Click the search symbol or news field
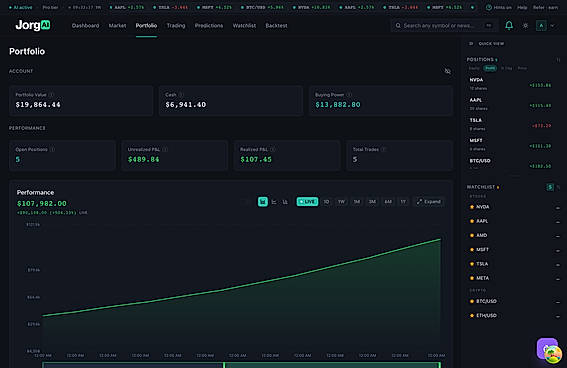Screen dimensions: 567x368 [444, 26]
